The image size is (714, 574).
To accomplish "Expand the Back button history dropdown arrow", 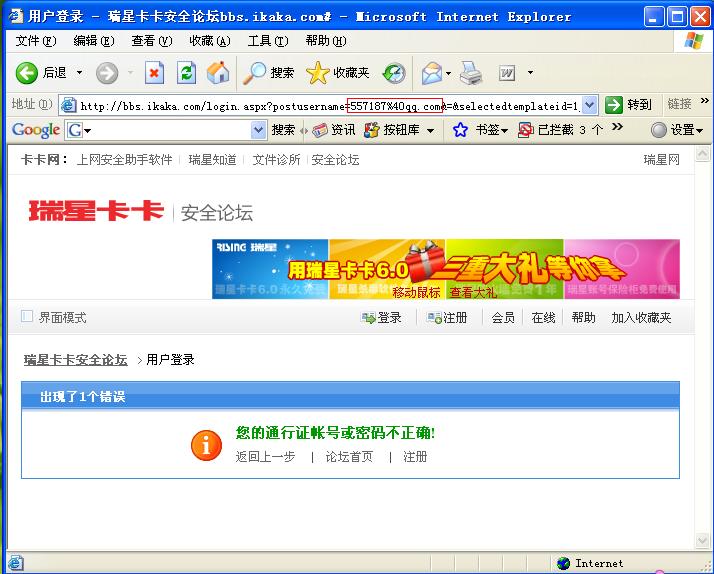I will (x=79, y=73).
